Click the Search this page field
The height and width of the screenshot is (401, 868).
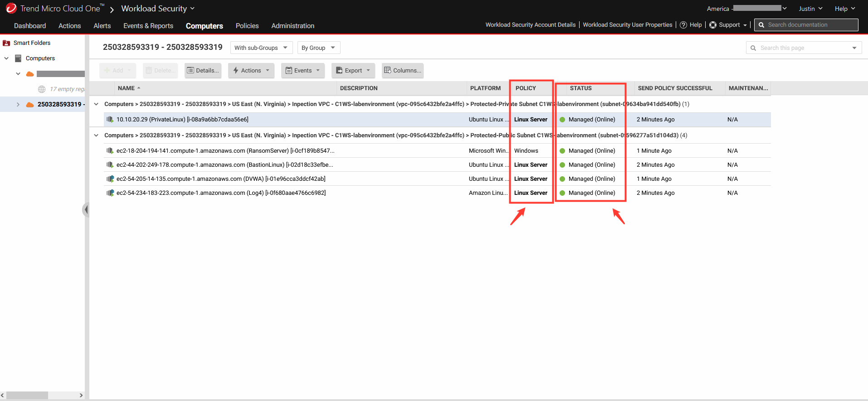[804, 48]
